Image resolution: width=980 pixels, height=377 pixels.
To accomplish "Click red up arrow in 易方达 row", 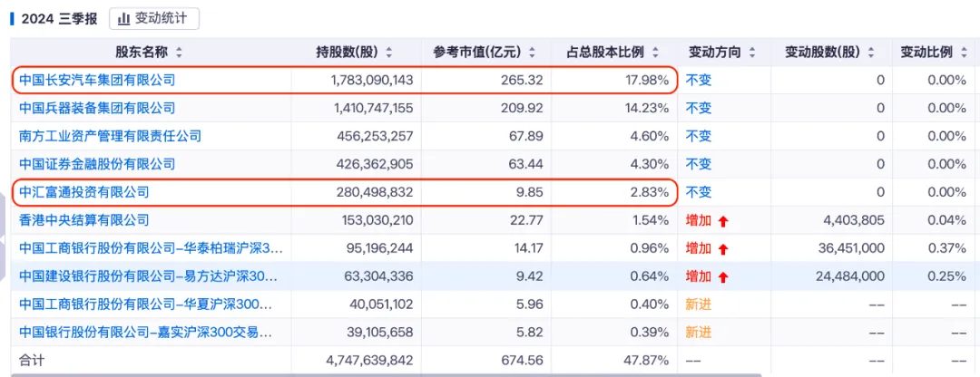I will 723,277.
